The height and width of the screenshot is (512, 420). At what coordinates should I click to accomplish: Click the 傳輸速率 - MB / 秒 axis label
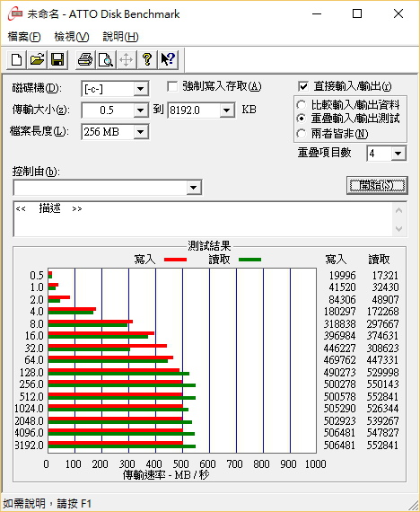tap(166, 475)
